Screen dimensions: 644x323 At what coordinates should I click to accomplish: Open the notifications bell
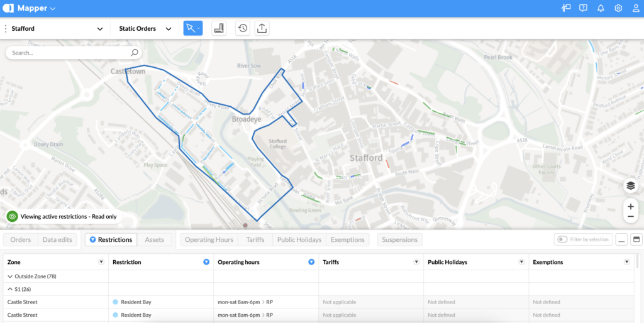pos(601,8)
